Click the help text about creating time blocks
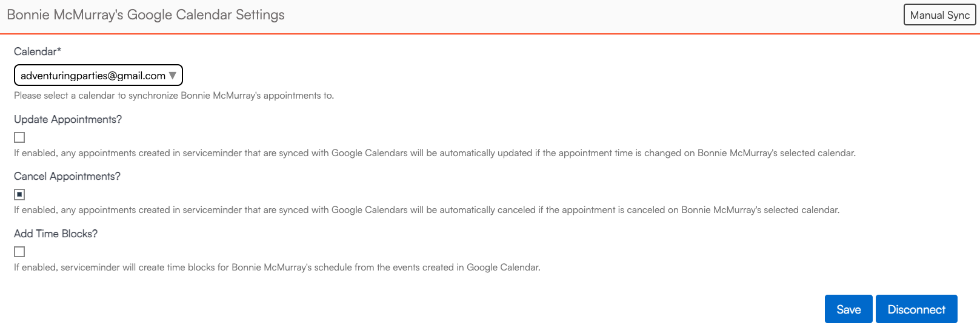Screen dimensions: 980x328 (x=277, y=267)
